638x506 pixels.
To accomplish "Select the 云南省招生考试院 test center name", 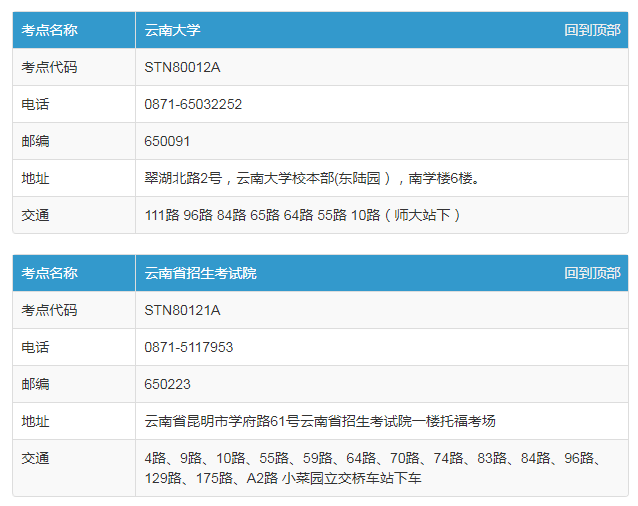I will coord(201,273).
